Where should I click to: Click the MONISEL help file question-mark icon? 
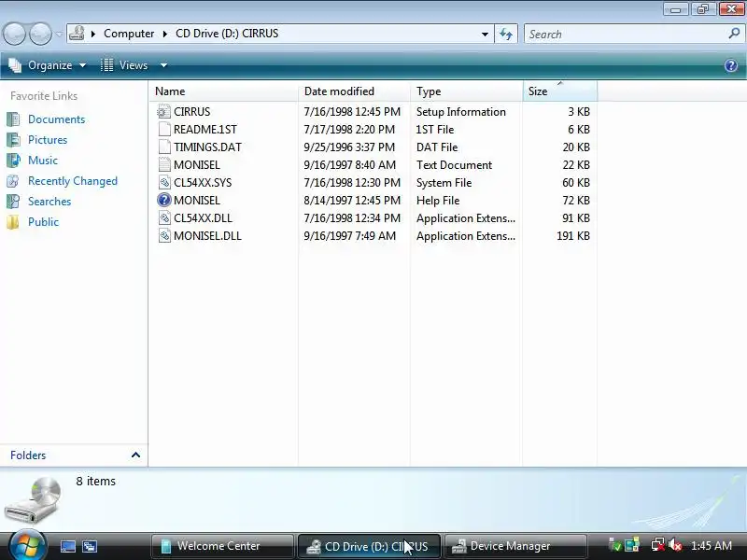pyautogui.click(x=164, y=200)
